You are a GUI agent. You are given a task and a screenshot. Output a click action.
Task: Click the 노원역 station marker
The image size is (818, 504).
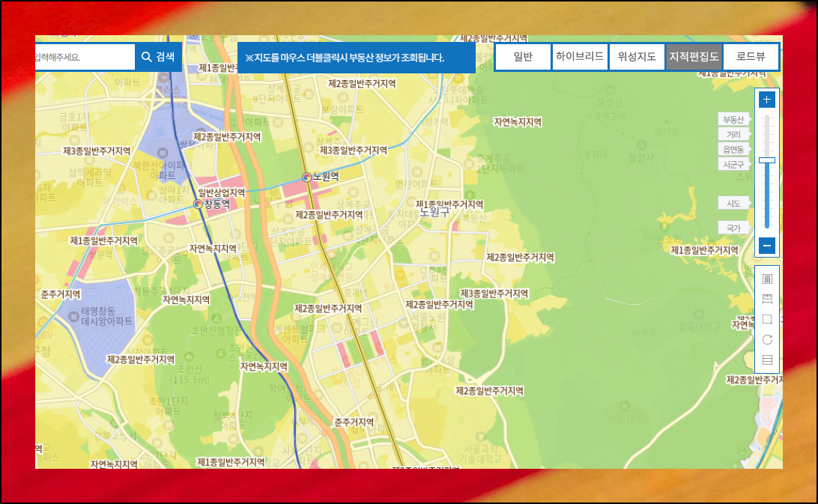[307, 177]
